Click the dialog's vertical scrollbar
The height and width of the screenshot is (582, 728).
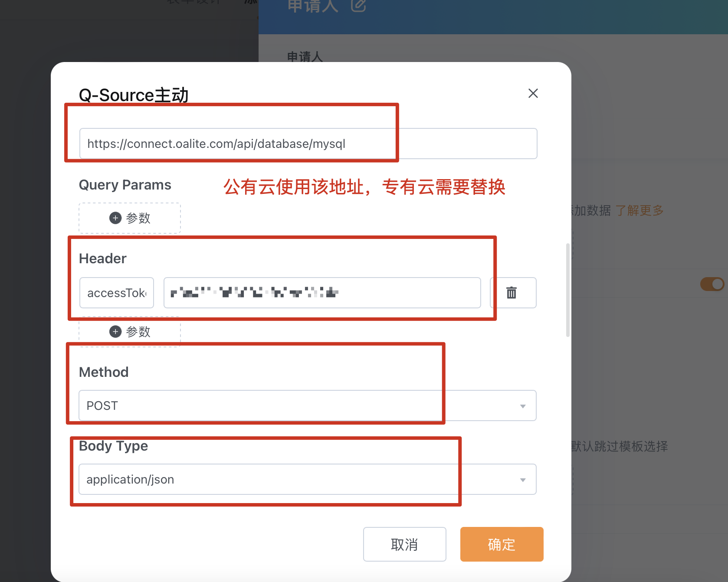(567, 291)
